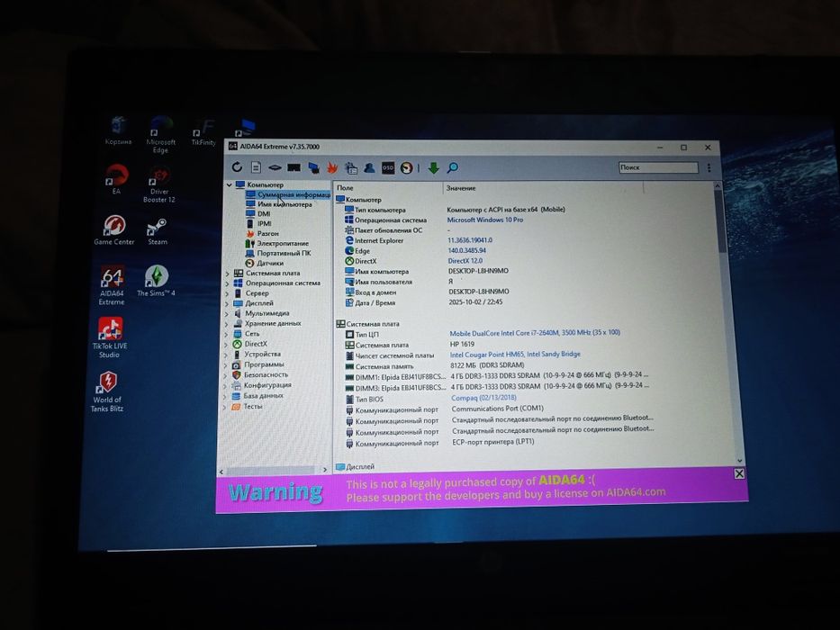Select Программы in the tree
Viewport: 840px width, 630px height.
[x=258, y=364]
